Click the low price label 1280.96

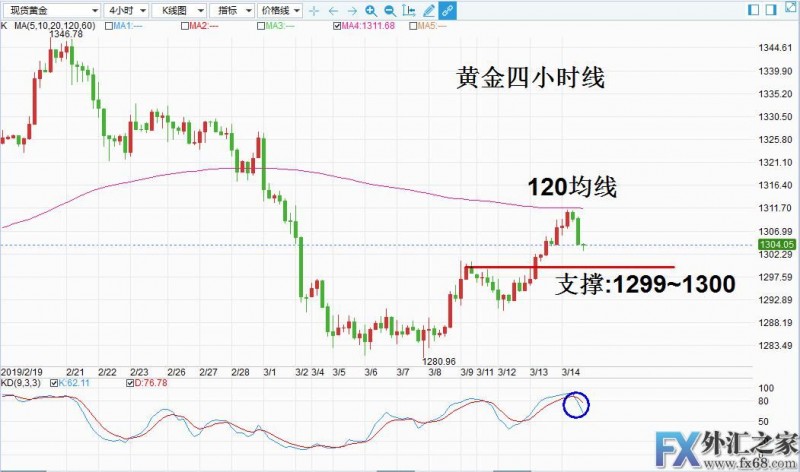439,361
